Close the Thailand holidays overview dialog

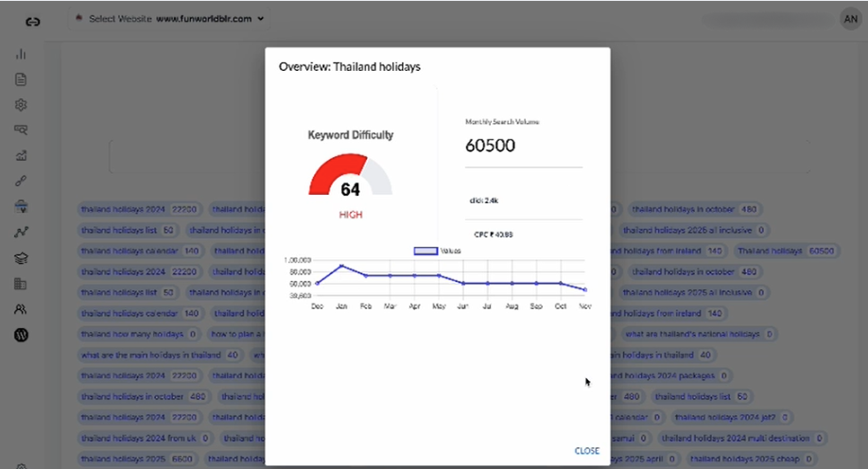(587, 451)
